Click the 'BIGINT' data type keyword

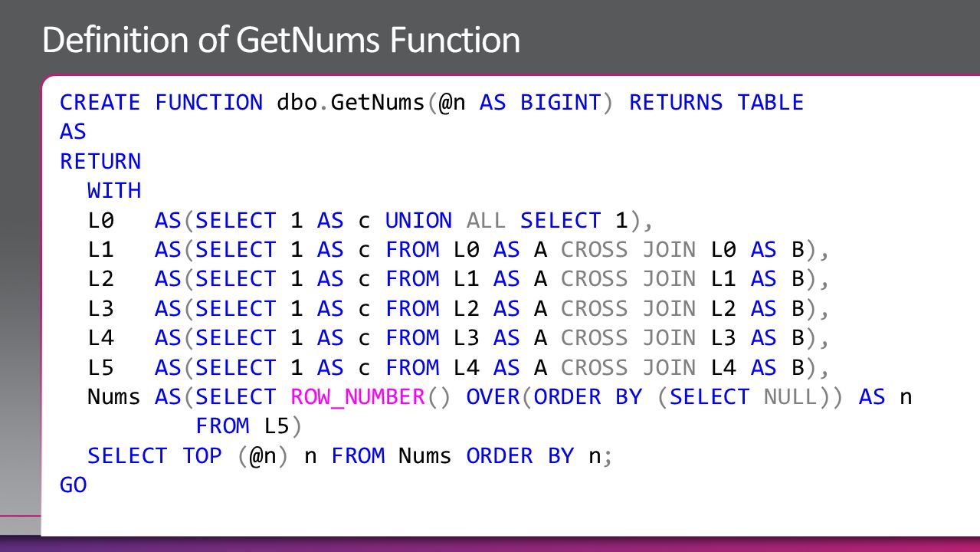tap(561, 103)
